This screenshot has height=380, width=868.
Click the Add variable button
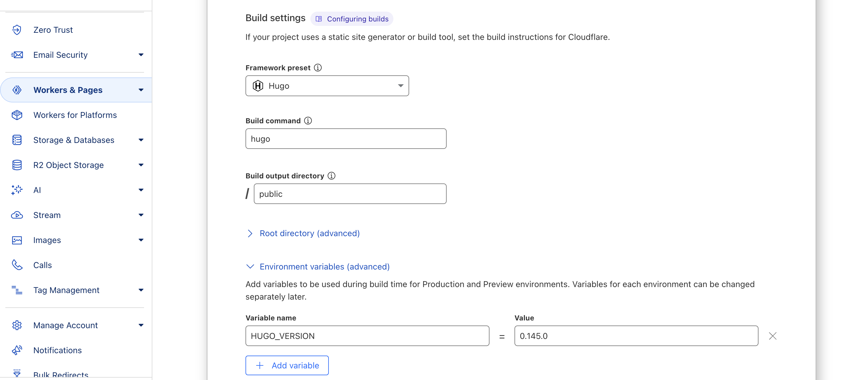(x=287, y=365)
